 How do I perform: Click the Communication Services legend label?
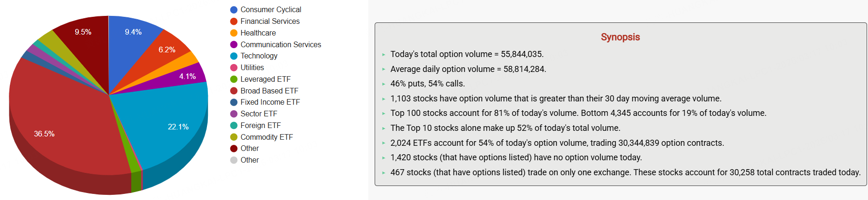click(280, 44)
